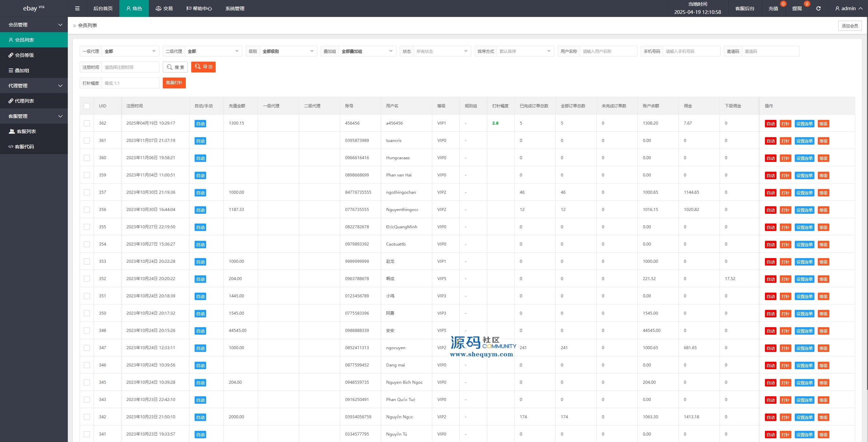868x442 pixels.
Task: Open 叠加组 sidebar item
Action: (22, 70)
